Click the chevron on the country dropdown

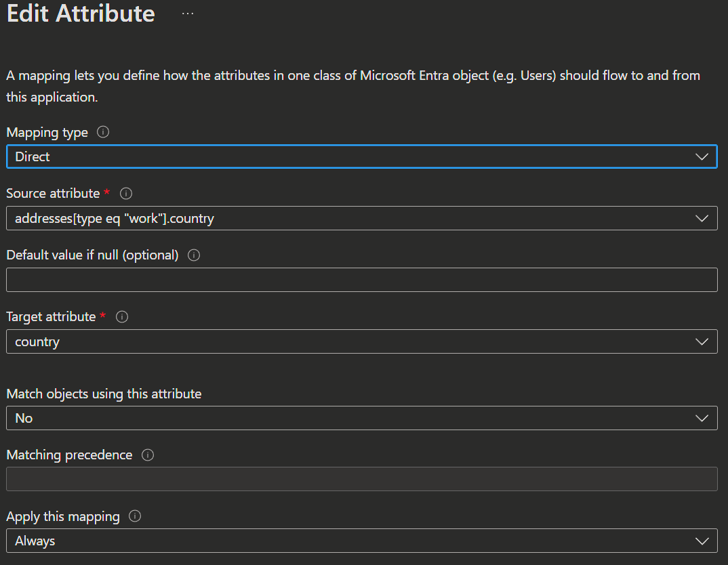pos(702,342)
